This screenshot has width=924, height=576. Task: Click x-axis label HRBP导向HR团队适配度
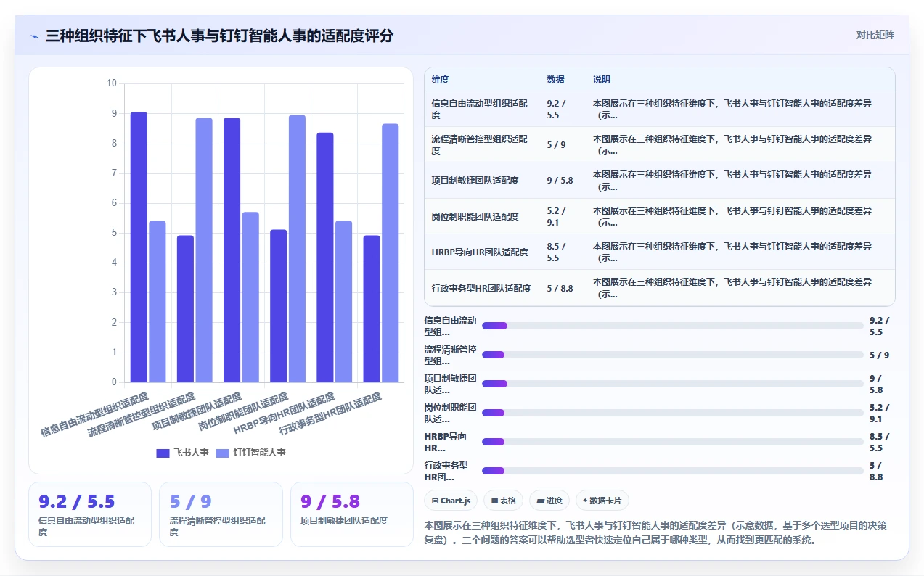click(x=284, y=414)
